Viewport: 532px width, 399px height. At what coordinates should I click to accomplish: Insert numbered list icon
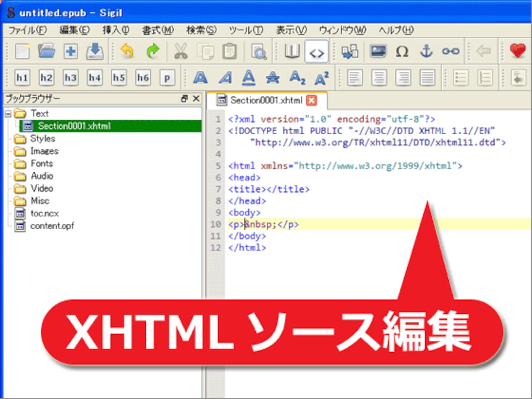(485, 78)
